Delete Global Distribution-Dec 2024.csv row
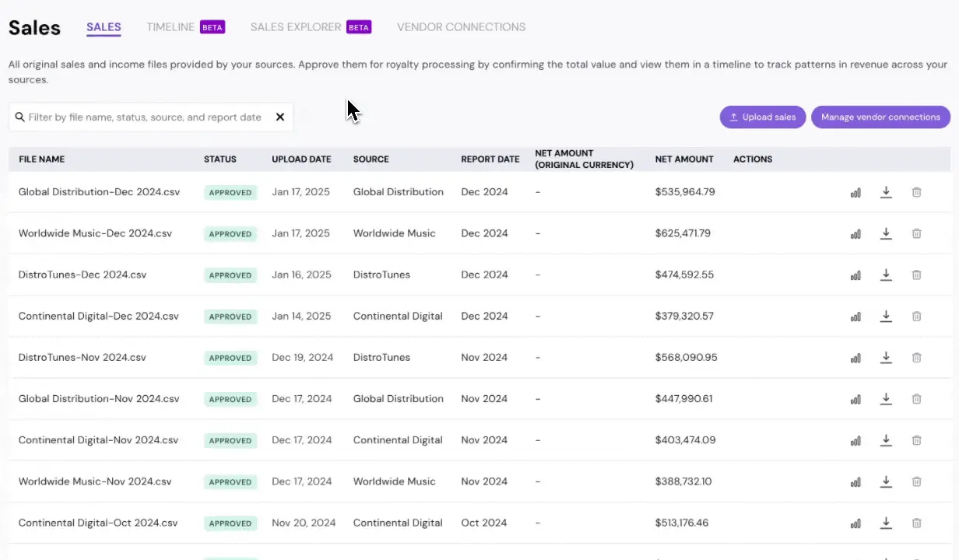The width and height of the screenshot is (959, 560). 917,192
